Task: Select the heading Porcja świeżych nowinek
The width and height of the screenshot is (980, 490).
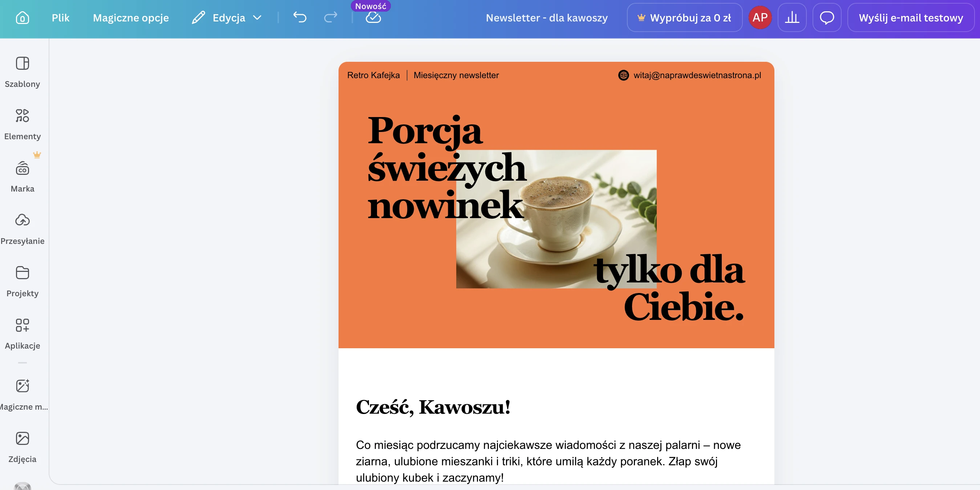Action: [x=447, y=168]
